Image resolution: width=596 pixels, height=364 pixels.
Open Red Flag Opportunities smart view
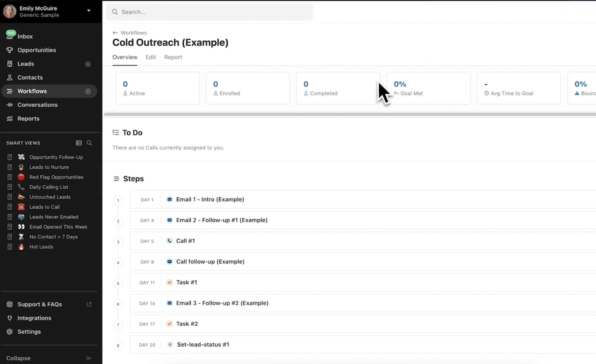[56, 177]
